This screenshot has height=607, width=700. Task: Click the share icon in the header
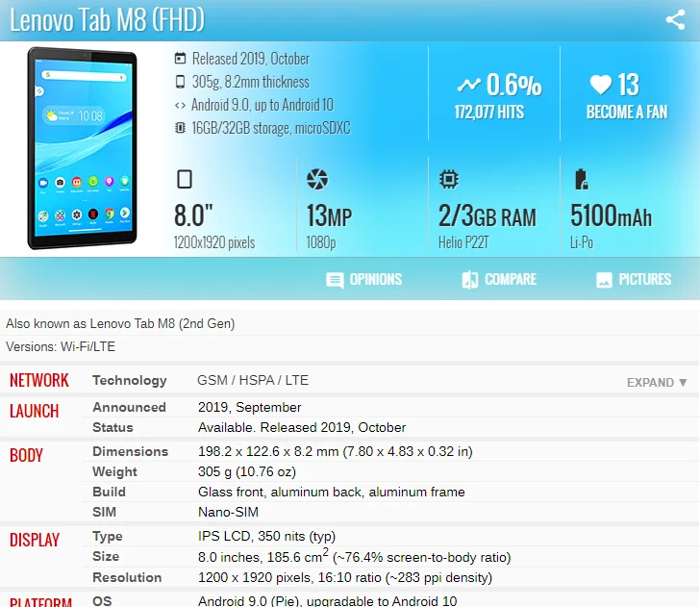click(675, 19)
